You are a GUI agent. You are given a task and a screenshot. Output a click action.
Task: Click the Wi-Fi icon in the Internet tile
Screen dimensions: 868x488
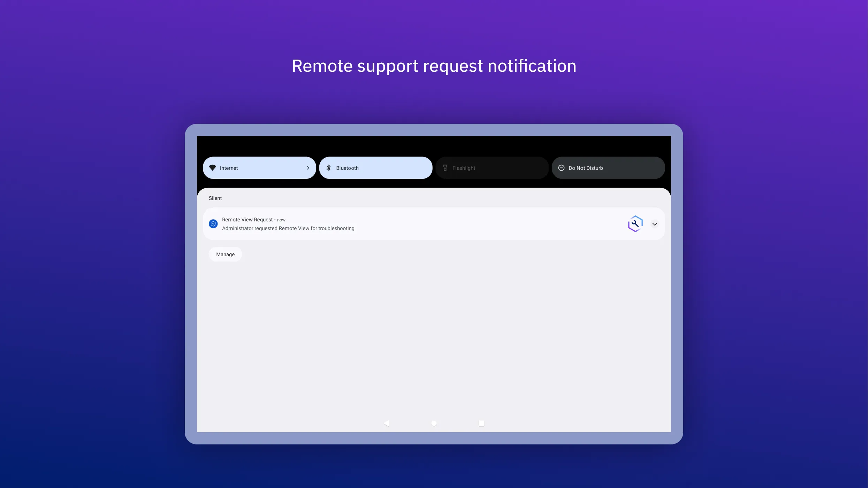pyautogui.click(x=212, y=168)
